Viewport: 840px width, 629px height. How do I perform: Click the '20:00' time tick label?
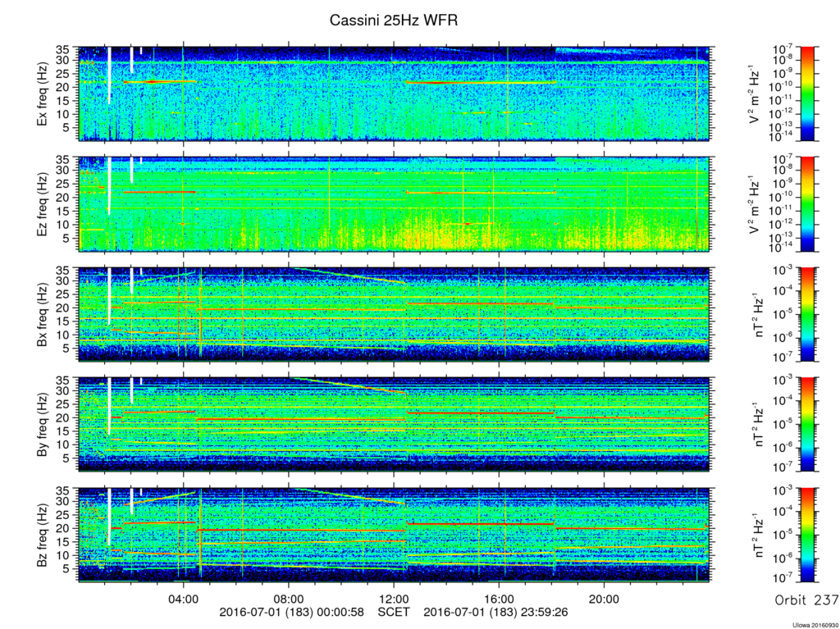(x=604, y=599)
